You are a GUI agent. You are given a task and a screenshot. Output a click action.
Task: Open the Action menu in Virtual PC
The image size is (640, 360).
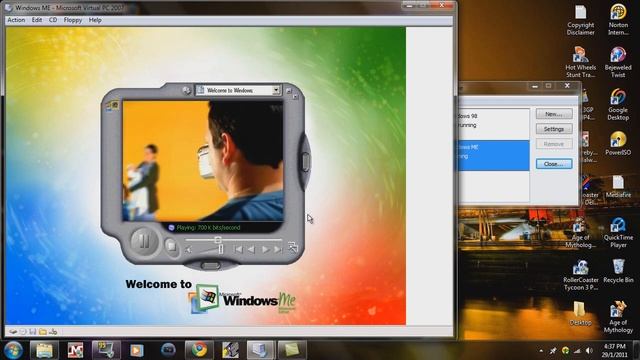[16, 20]
